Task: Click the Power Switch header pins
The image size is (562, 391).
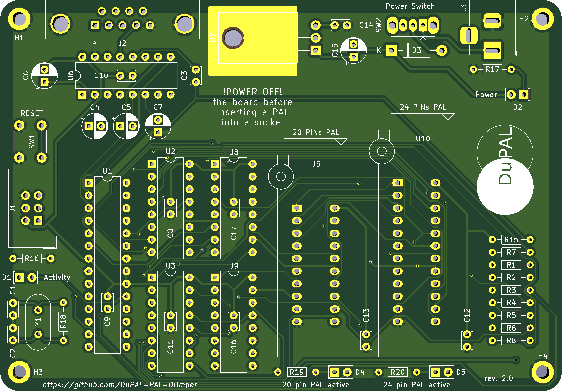Action: (413, 25)
